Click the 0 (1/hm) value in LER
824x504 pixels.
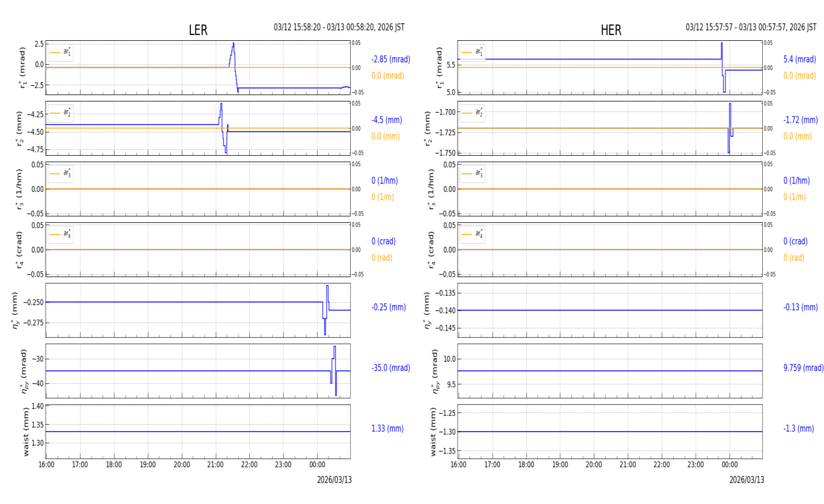[x=386, y=181]
